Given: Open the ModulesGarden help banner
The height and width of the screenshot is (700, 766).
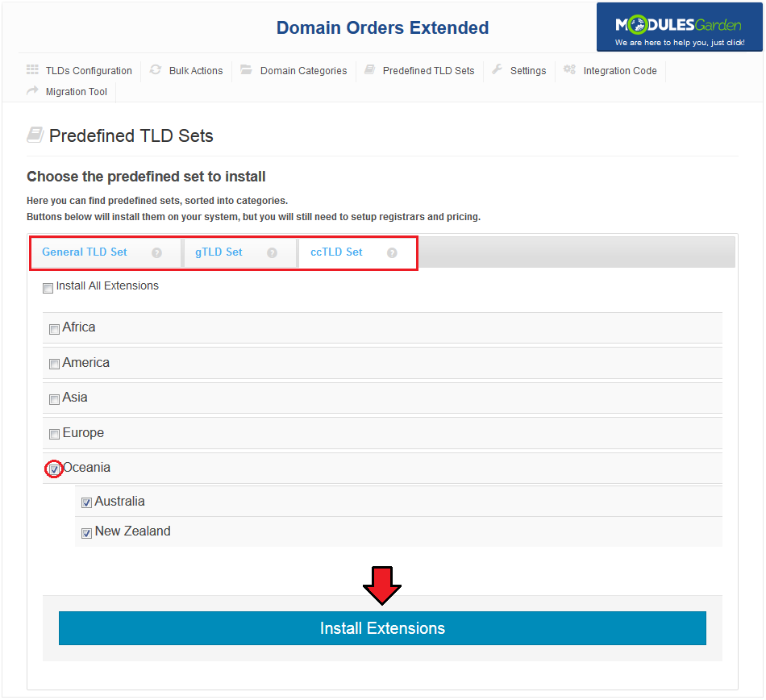Looking at the screenshot, I should [679, 27].
